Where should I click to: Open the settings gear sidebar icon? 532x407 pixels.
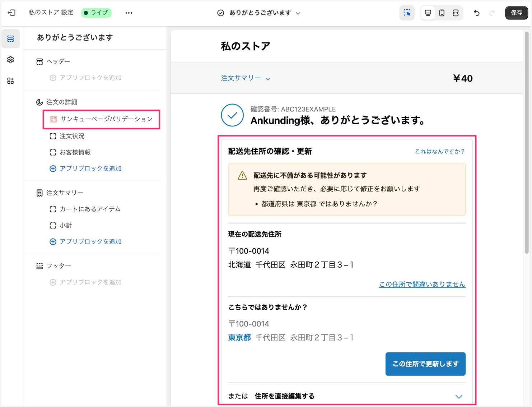click(x=11, y=60)
